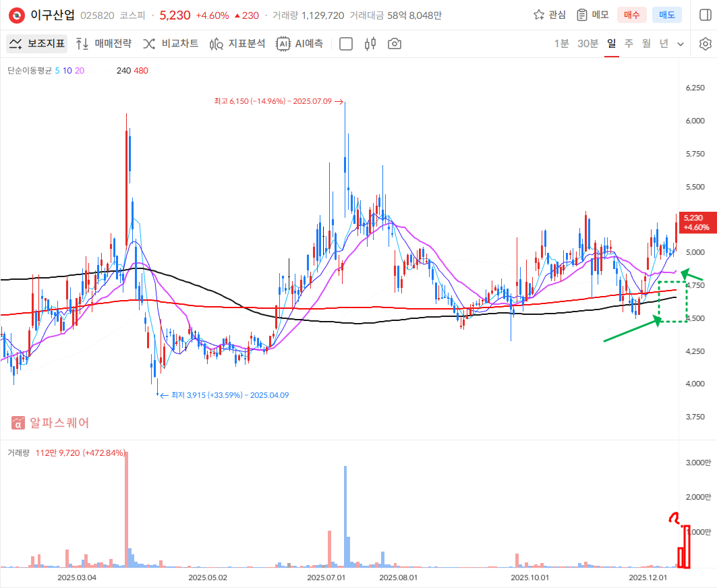Open the 매매전략 trading strategy tool
Image resolution: width=717 pixels, height=588 pixels.
click(103, 44)
